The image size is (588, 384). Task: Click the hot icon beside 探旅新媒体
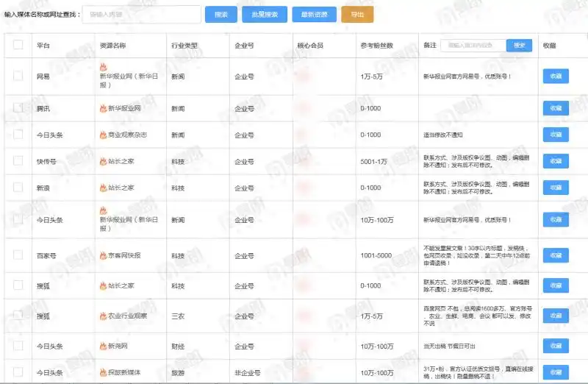(103, 373)
